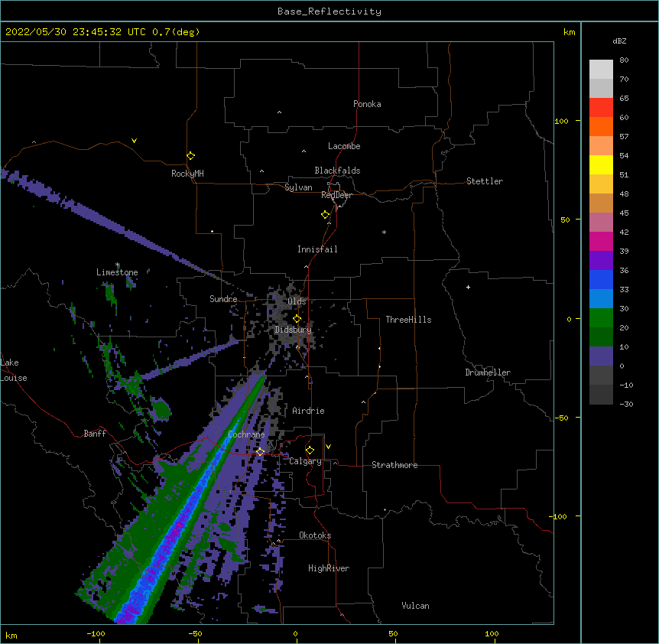The width and height of the screenshot is (659, 644).
Task: Click the Sylvan label on map
Action: (298, 187)
